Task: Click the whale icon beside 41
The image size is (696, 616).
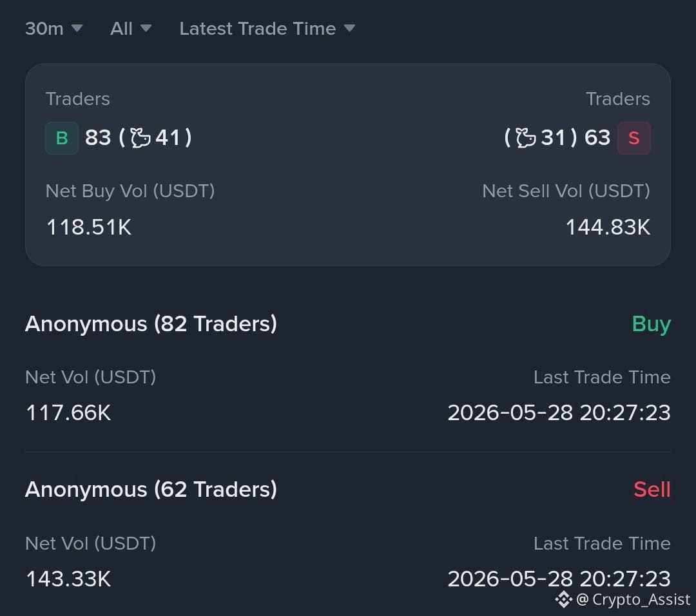Action: tap(140, 138)
